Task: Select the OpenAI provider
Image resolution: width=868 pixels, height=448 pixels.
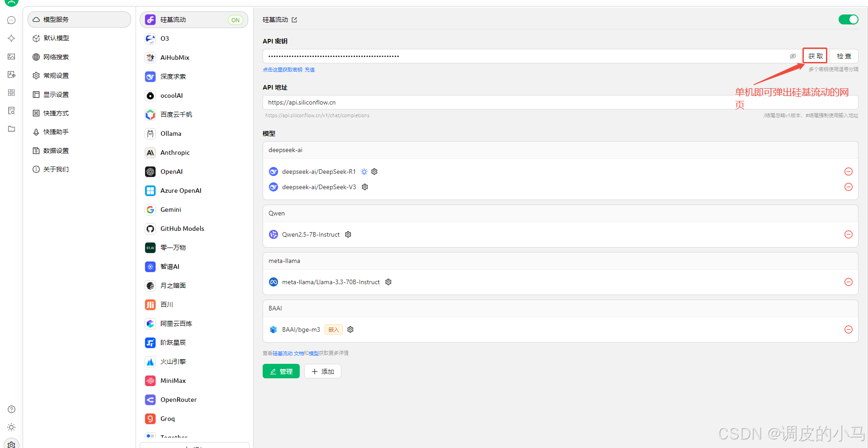Action: [194, 172]
